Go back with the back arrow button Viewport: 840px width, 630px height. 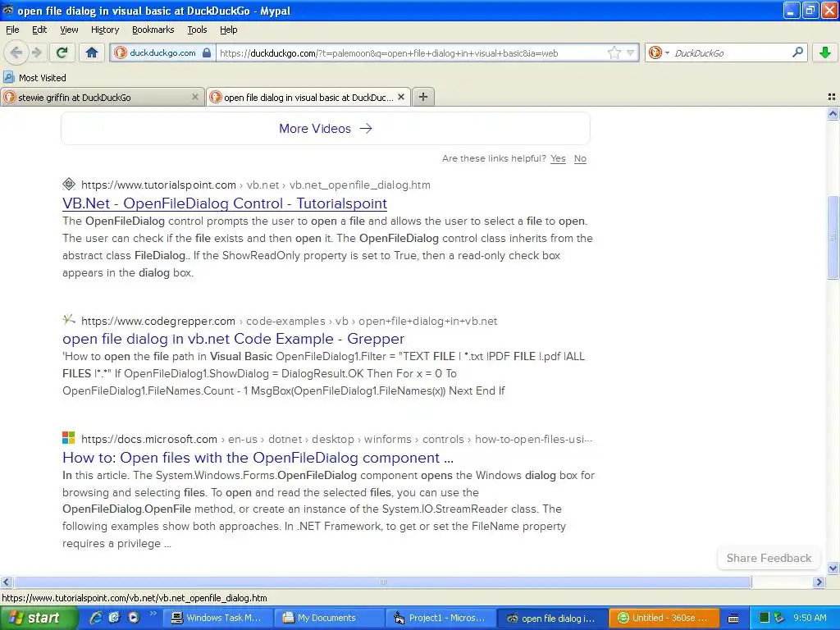point(16,52)
